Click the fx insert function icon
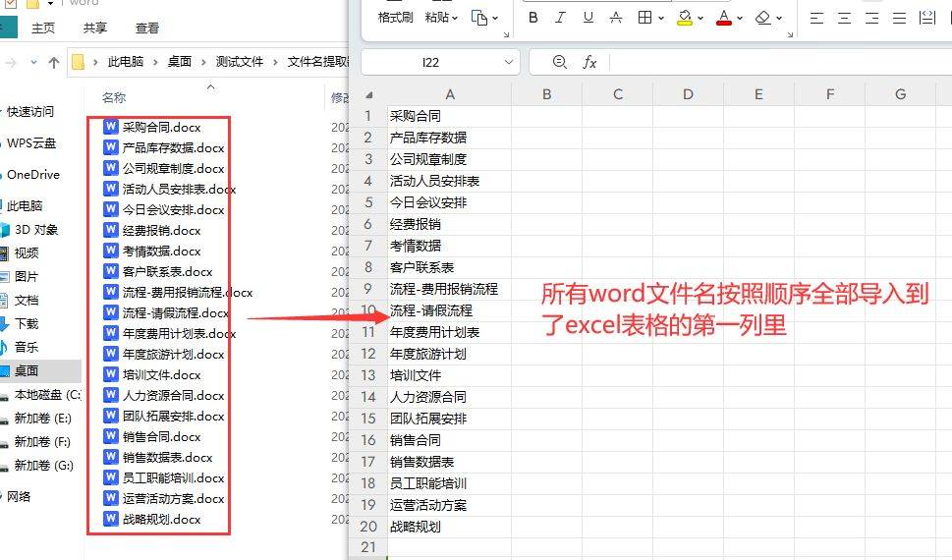This screenshot has height=560, width=952. 588,62
